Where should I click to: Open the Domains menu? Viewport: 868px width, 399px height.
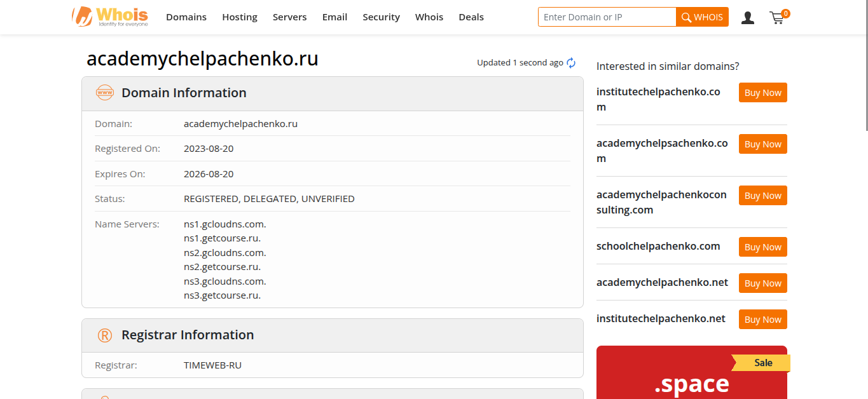(186, 17)
